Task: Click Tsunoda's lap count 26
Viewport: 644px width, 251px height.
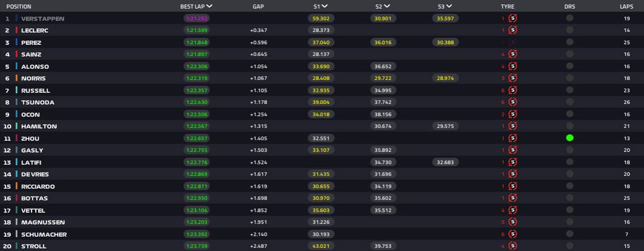Action: [626, 103]
